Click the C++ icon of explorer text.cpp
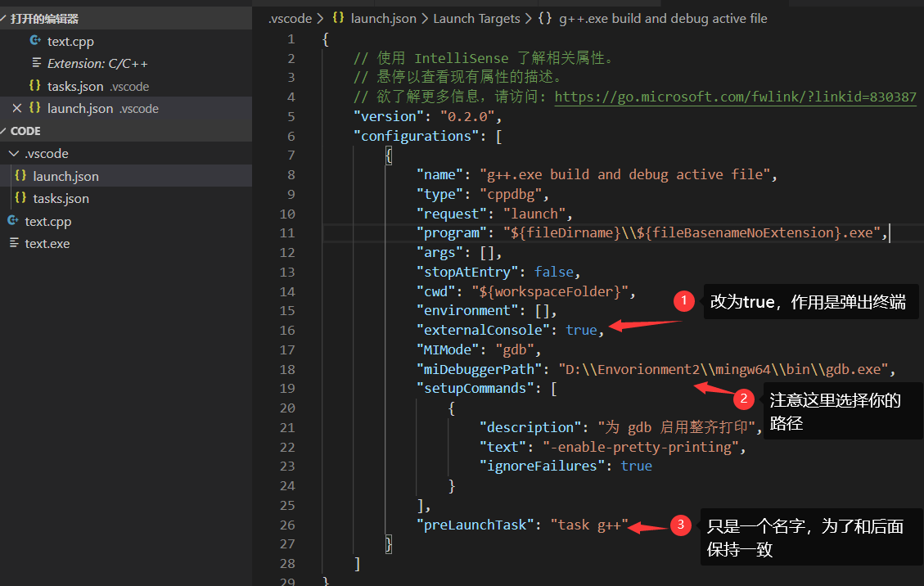The width and height of the screenshot is (924, 586). pyautogui.click(x=13, y=220)
